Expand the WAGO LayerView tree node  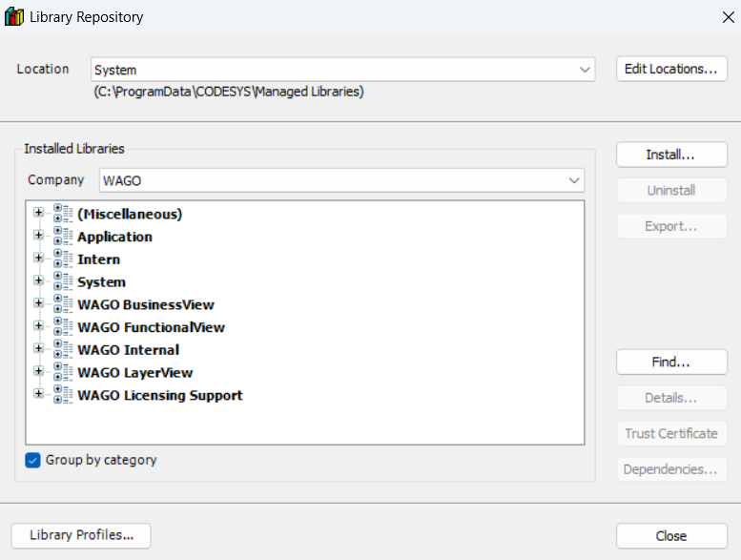[x=38, y=372]
